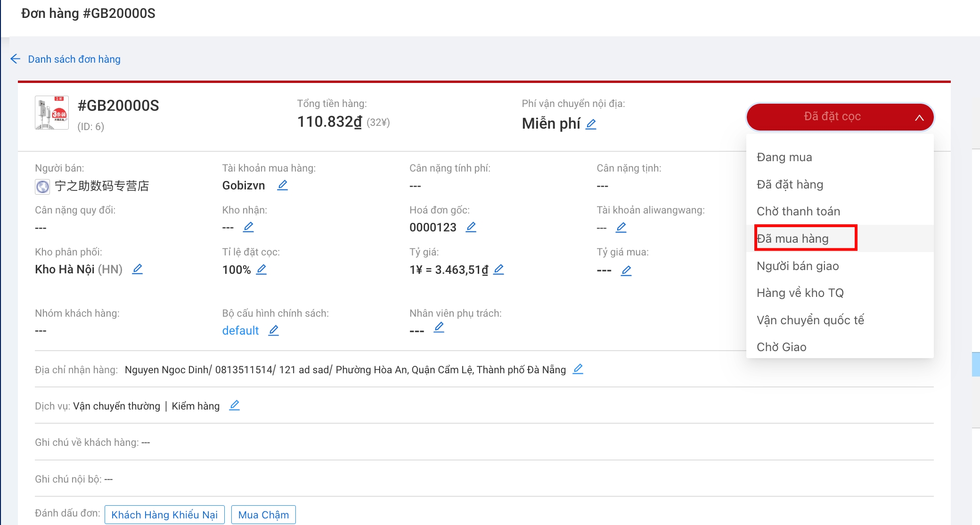Screen dimensions: 980x525
Task: Edit Địa chỉ nhận hàng pencil icon
Action: tap(578, 369)
